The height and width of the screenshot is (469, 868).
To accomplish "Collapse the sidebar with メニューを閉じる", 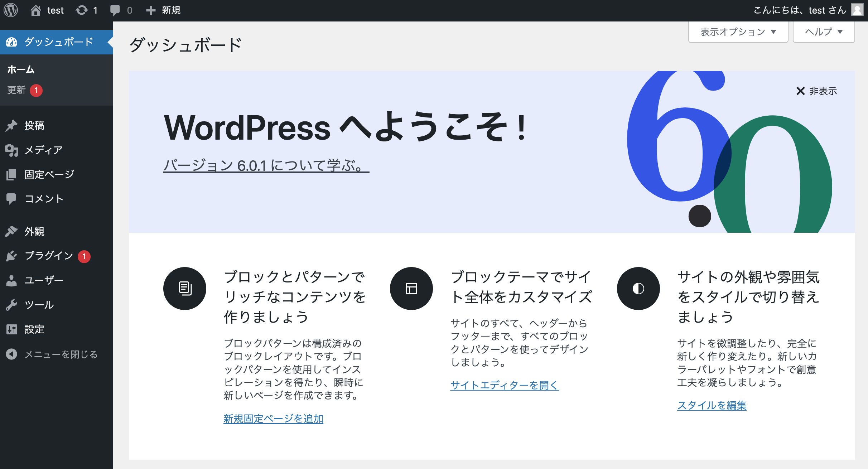I will pyautogui.click(x=61, y=354).
